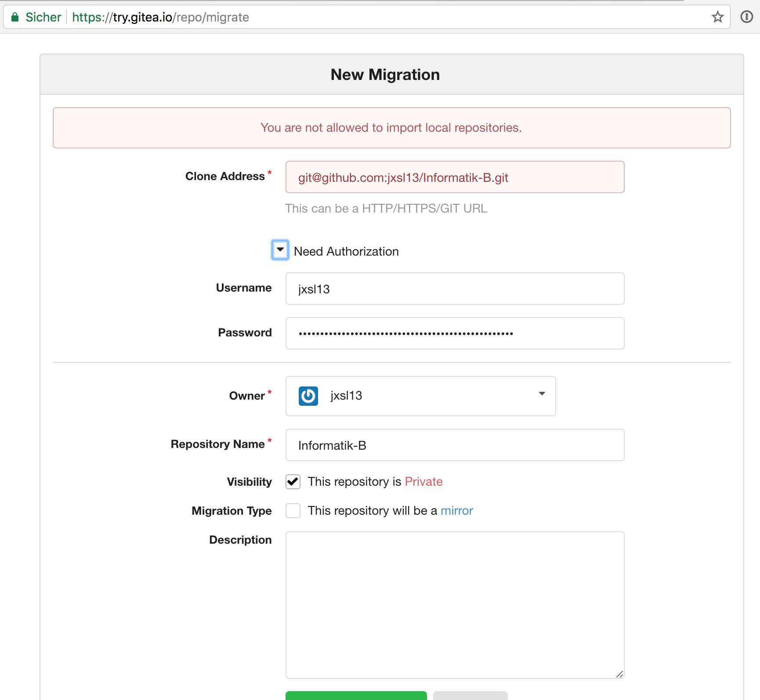Click the browser address bar URL

click(x=160, y=17)
